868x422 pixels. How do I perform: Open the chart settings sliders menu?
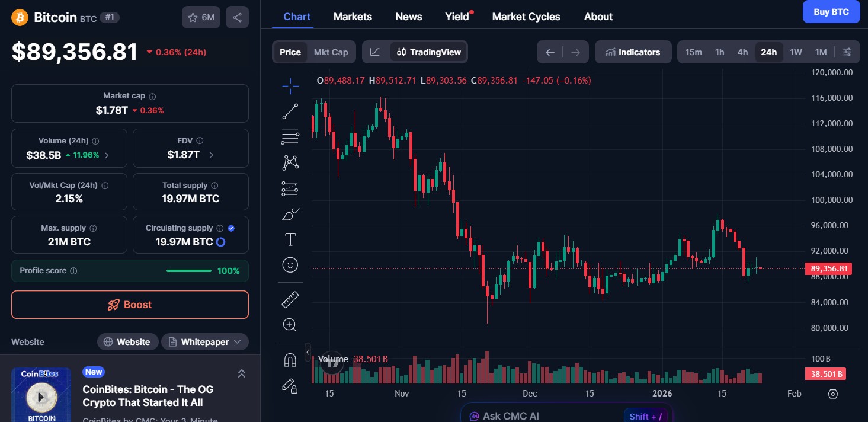847,52
